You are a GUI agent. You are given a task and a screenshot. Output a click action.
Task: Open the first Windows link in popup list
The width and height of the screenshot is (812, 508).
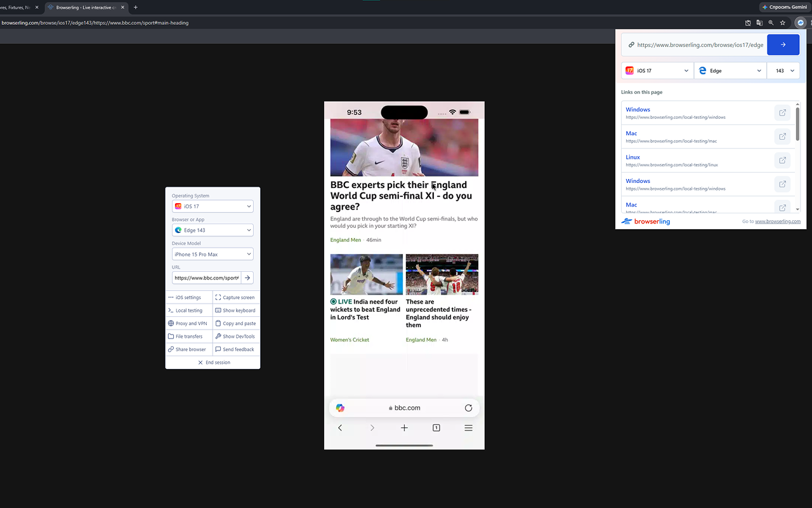[638, 109]
